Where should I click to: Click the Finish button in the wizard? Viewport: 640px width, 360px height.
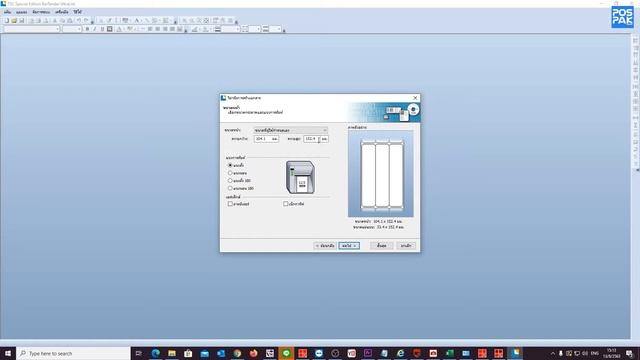pyautogui.click(x=382, y=246)
